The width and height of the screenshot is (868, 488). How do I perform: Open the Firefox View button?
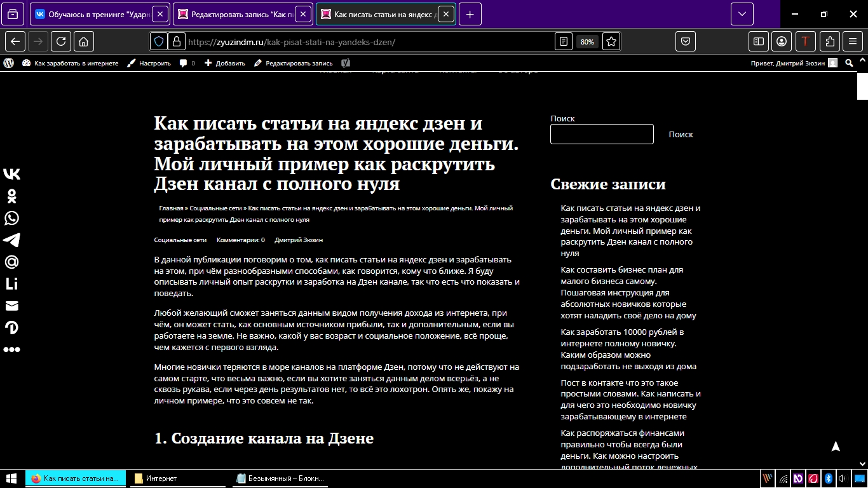click(x=13, y=14)
